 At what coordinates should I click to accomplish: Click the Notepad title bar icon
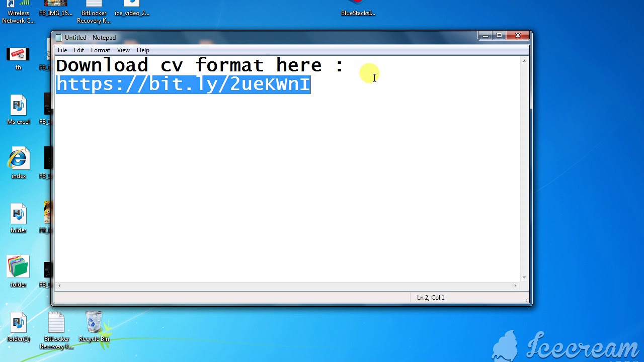pyautogui.click(x=59, y=38)
